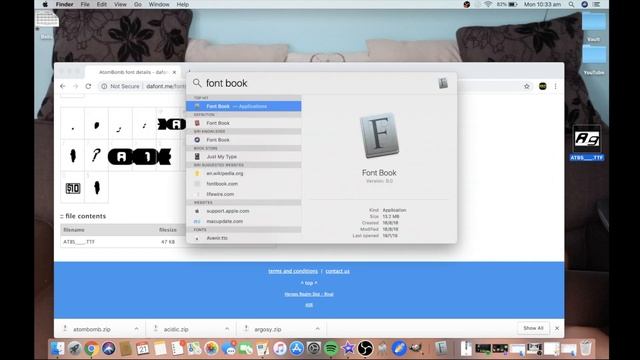The height and width of the screenshot is (360, 640).
Task: Open atombomb.zip download item
Action: point(92,329)
